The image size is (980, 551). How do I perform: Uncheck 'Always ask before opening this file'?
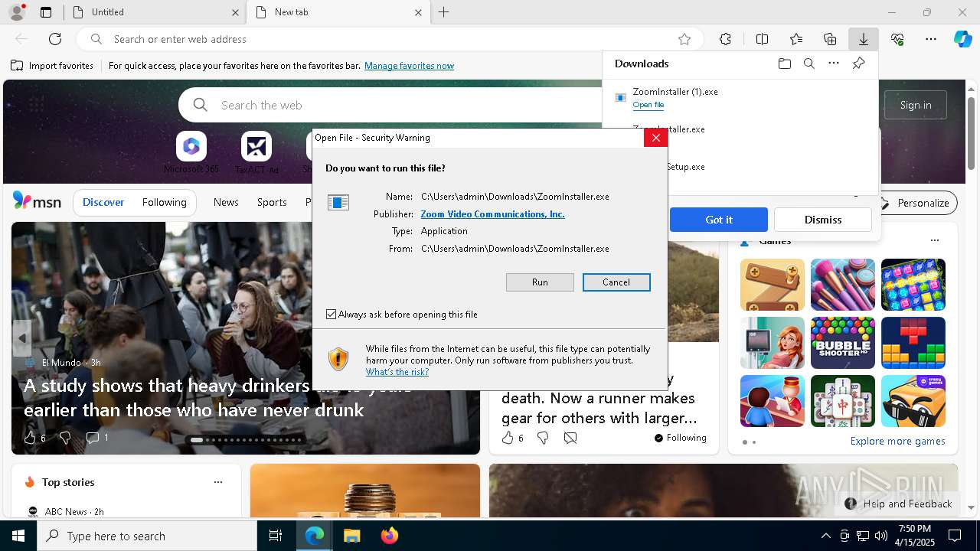click(x=331, y=315)
